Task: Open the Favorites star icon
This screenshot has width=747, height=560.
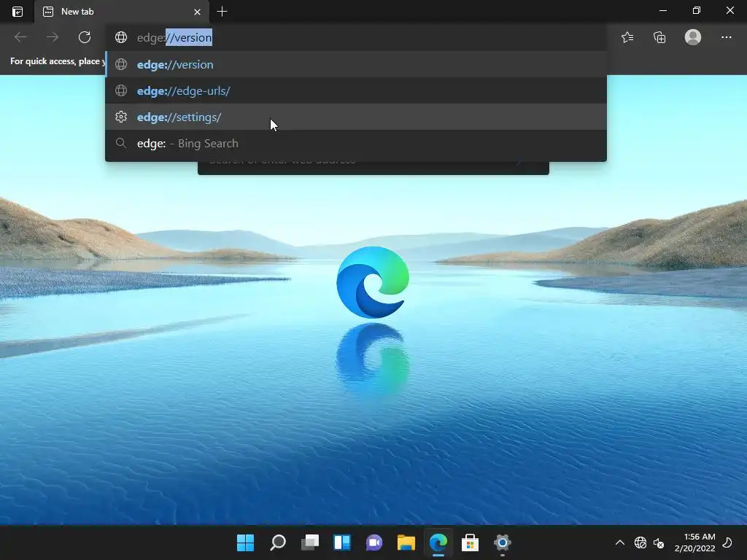Action: click(x=627, y=37)
